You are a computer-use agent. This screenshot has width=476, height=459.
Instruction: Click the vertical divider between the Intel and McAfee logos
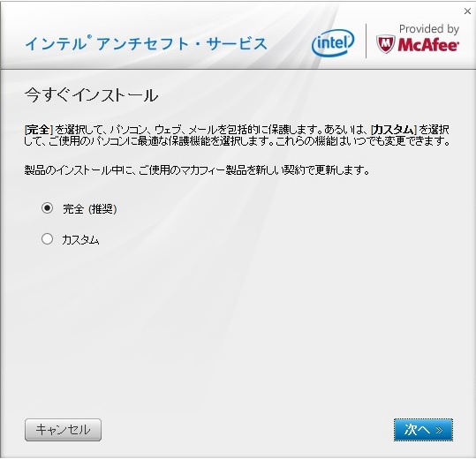coord(366,41)
